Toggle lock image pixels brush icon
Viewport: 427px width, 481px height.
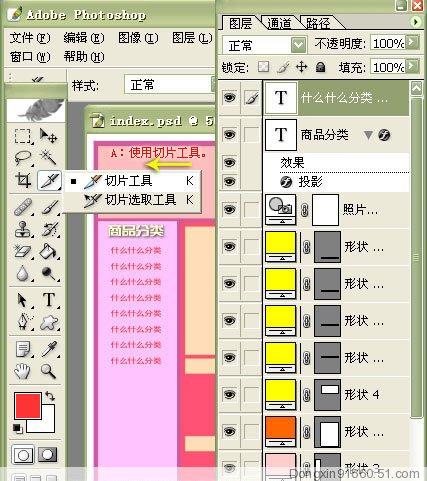point(283,67)
